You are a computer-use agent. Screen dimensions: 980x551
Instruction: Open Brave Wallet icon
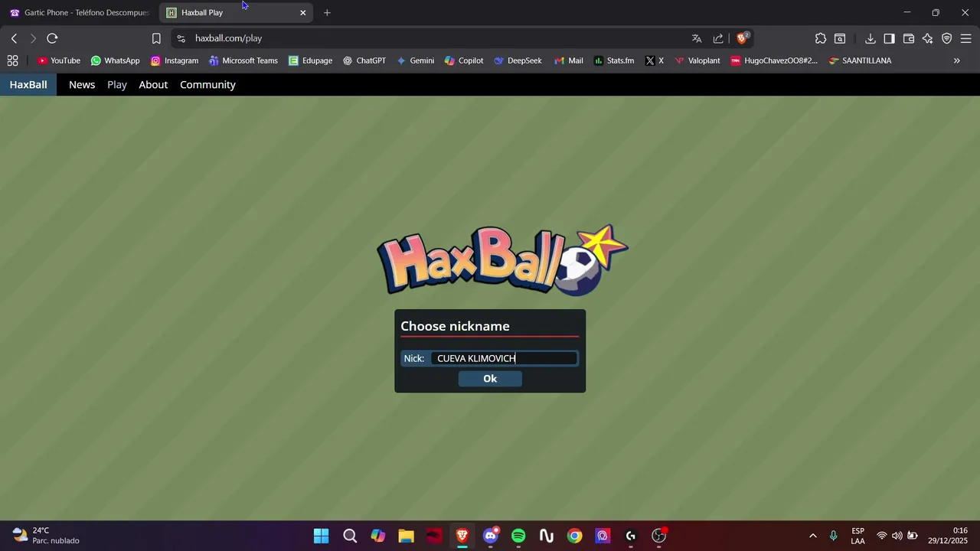[909, 38]
